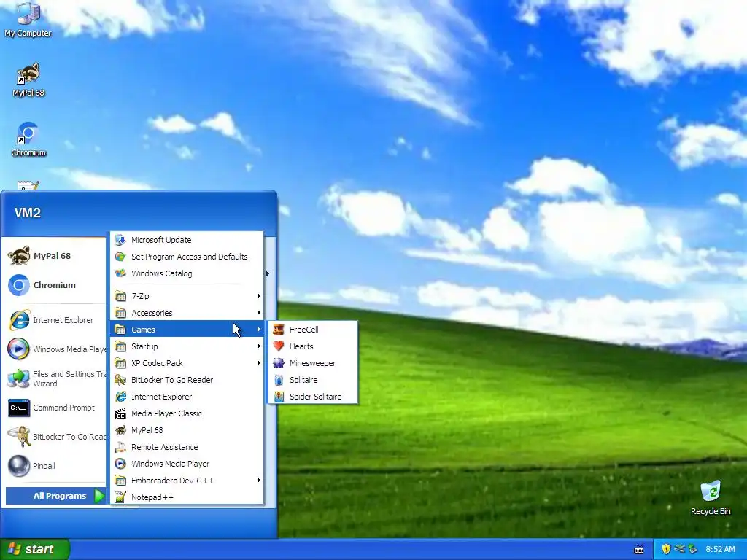
Task: Launch Notepad++ from All Programs
Action: [187, 497]
